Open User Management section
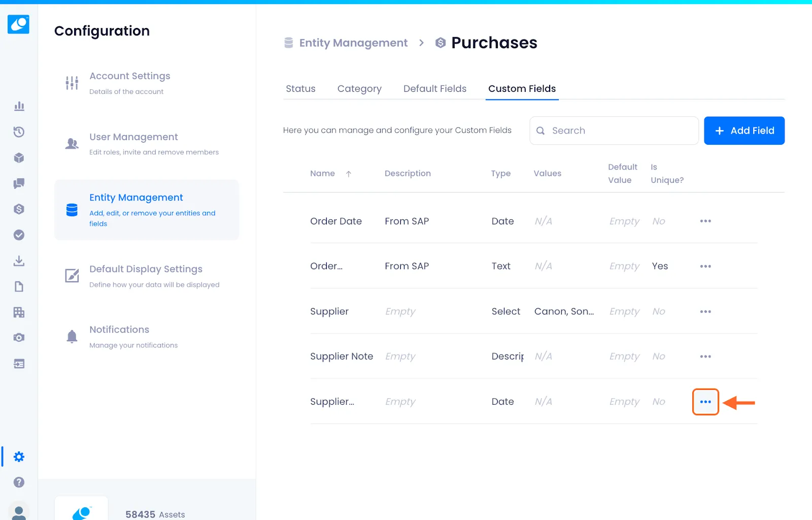Image resolution: width=812 pixels, height=520 pixels. (147, 144)
